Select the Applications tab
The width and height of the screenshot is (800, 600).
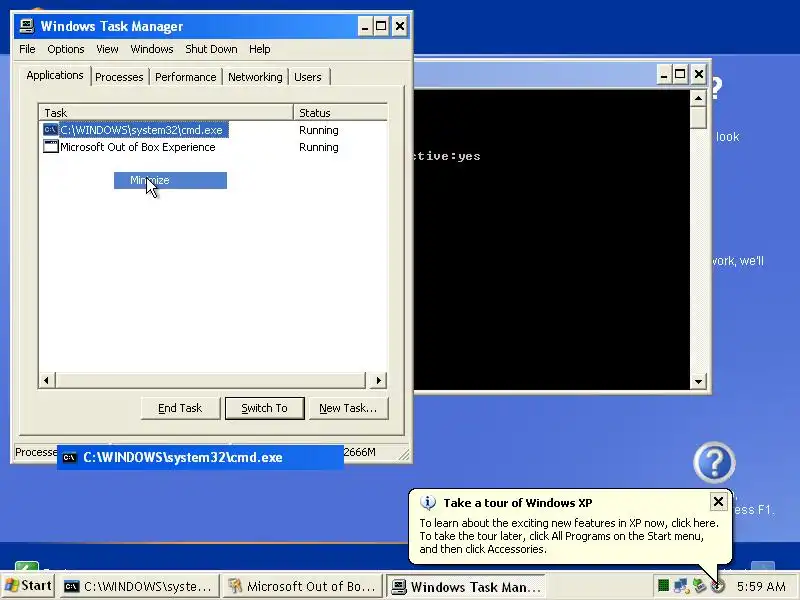55,76
